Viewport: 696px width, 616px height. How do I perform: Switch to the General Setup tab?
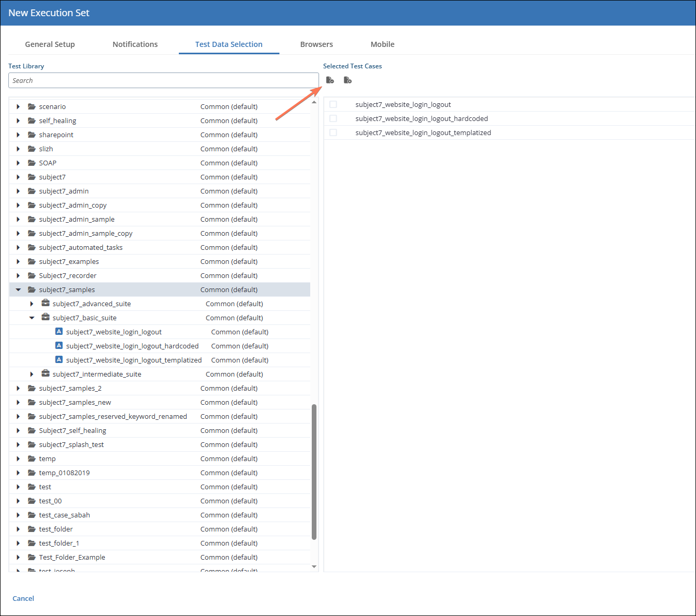tap(50, 44)
